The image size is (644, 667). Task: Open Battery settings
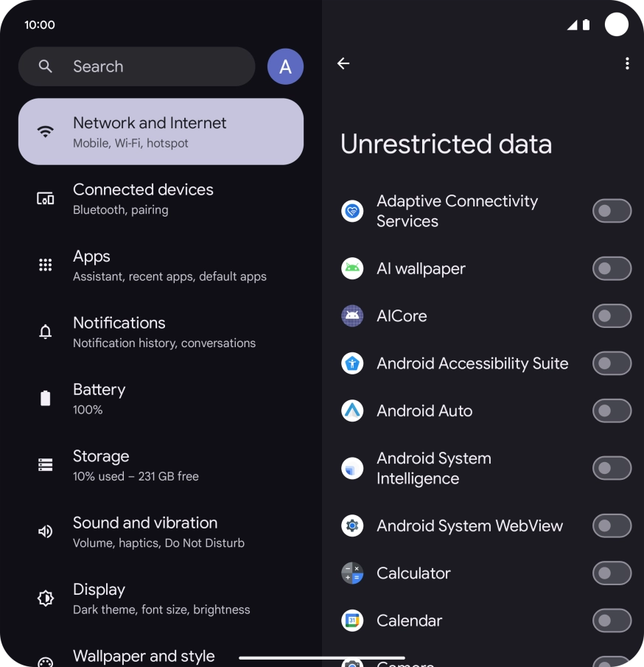tap(161, 399)
